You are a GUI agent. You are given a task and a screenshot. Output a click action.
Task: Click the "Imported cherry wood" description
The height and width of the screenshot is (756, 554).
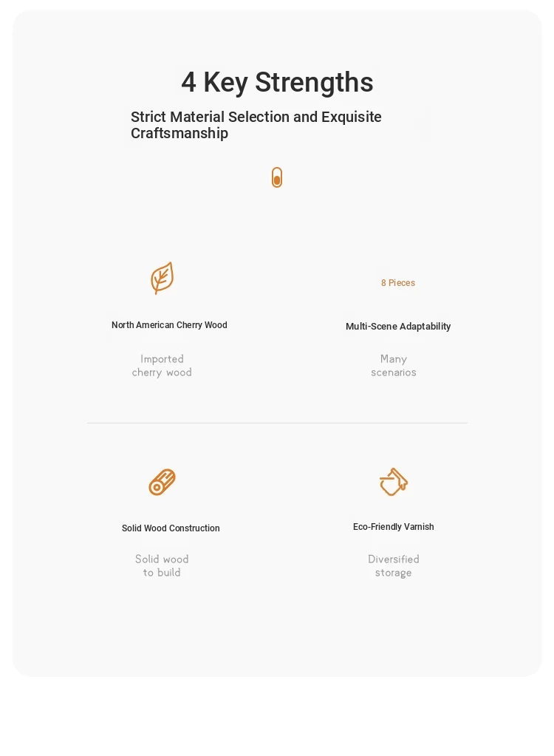(x=162, y=366)
